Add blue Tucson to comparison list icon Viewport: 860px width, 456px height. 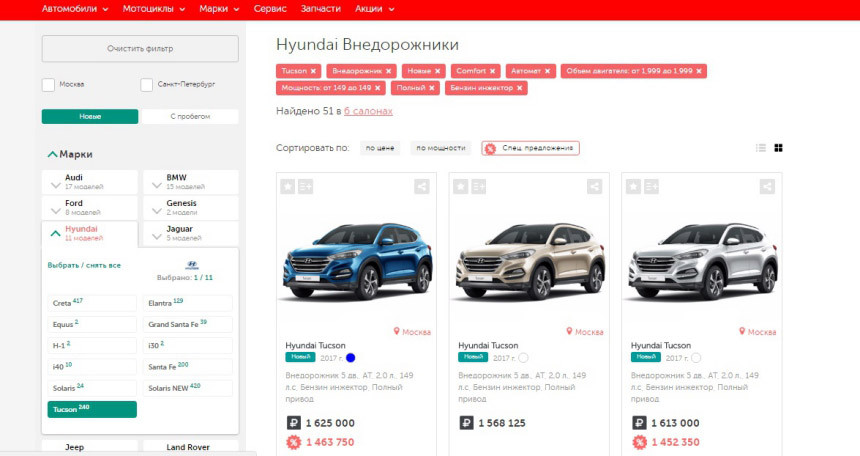tap(305, 187)
